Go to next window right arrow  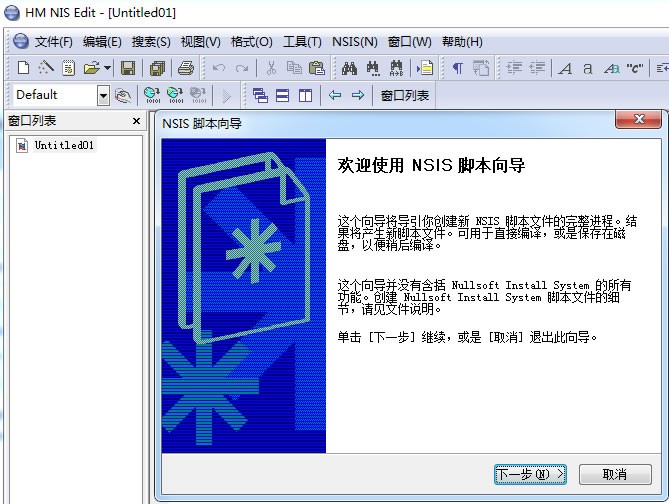358,95
